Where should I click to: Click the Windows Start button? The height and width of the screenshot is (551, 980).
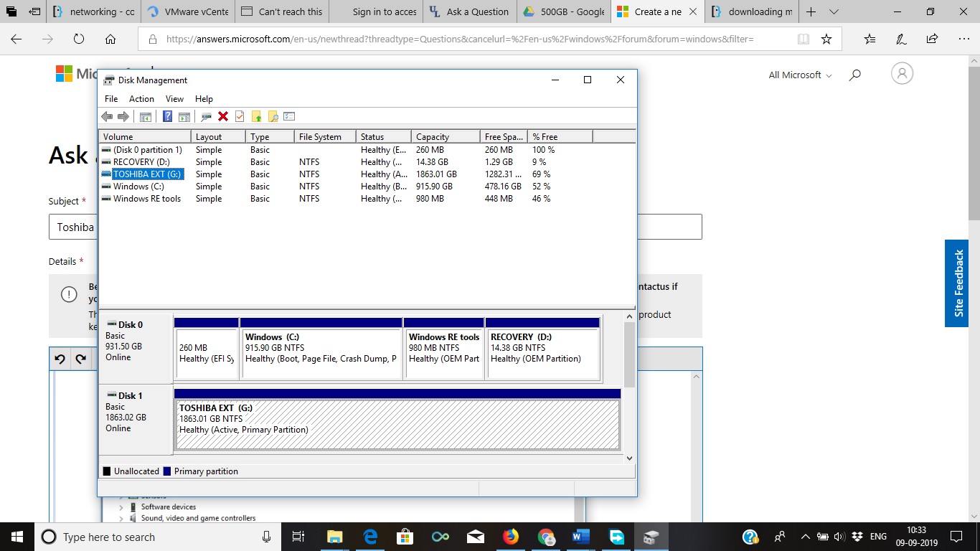pos(17,537)
